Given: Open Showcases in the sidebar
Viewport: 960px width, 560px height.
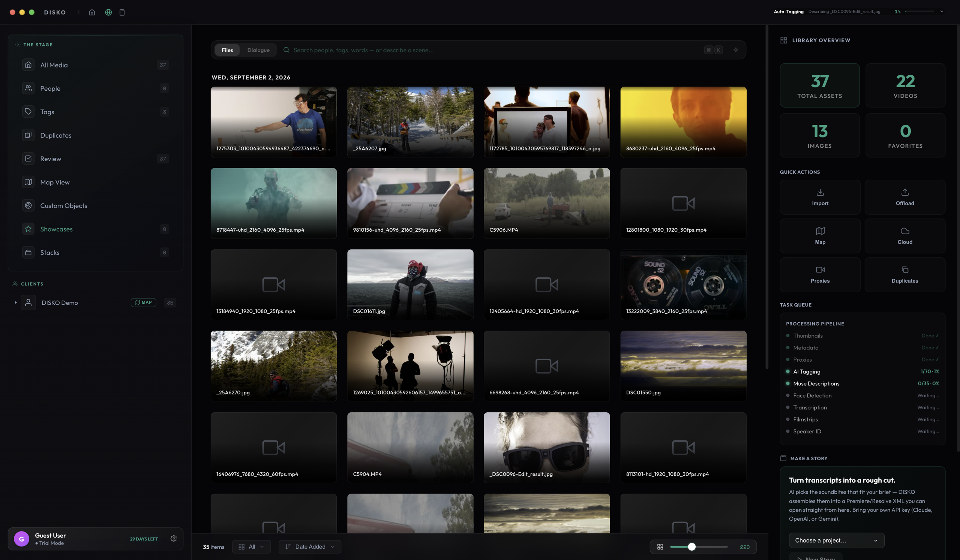Looking at the screenshot, I should (96, 229).
